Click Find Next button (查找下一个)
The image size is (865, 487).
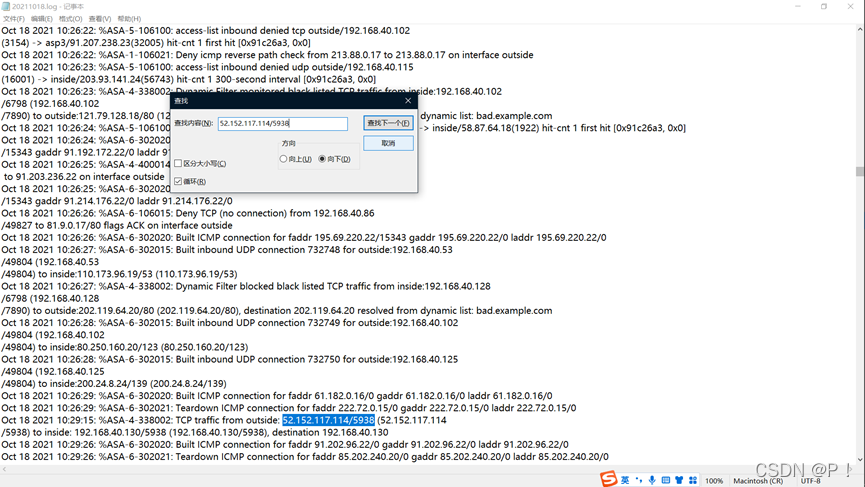point(388,123)
